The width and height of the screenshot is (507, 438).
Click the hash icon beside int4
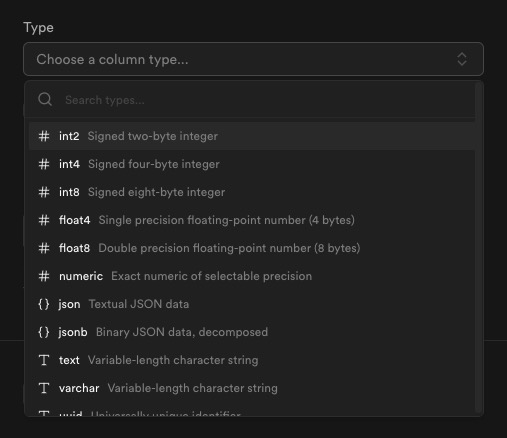[x=44, y=164]
